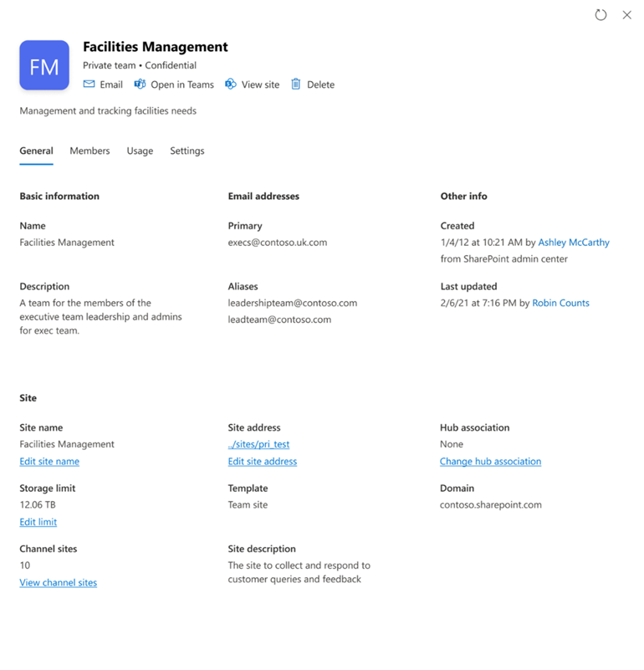Screen dimensions: 644x670
Task: Click the Open in Teams label
Action: pyautogui.click(x=182, y=84)
